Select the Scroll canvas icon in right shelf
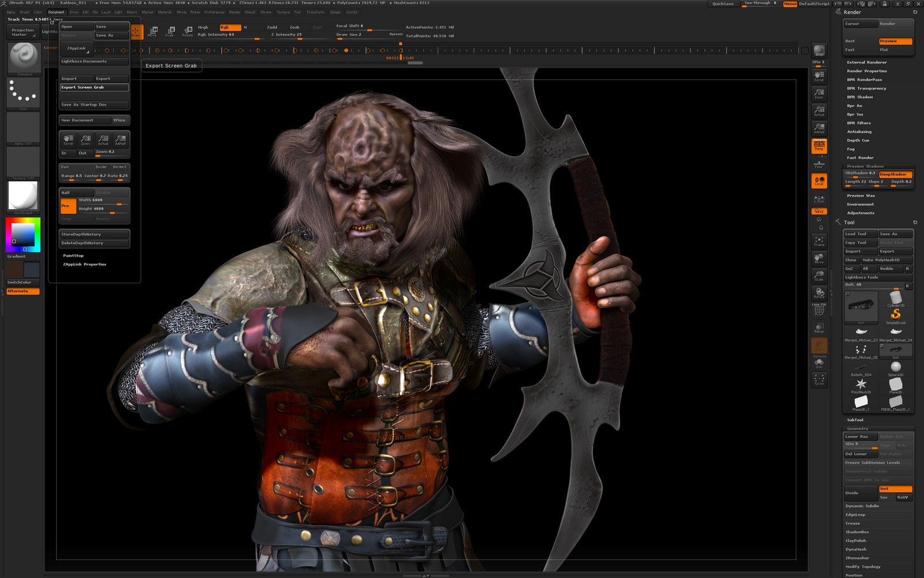Image resolution: width=924 pixels, height=578 pixels. (x=819, y=75)
